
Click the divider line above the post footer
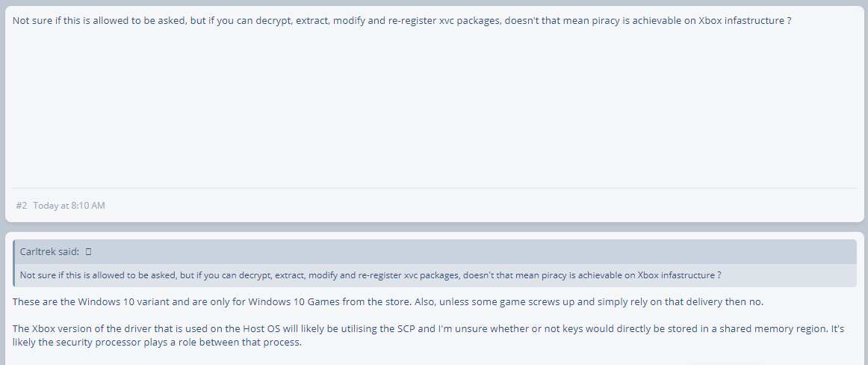click(x=435, y=188)
